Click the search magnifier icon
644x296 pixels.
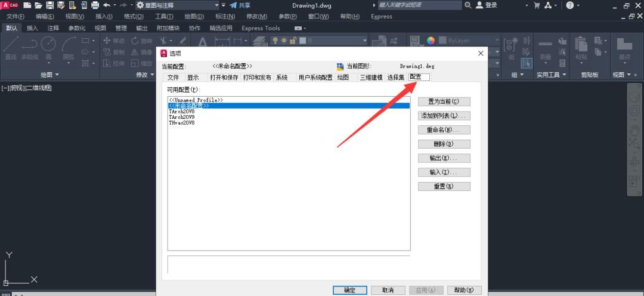pyautogui.click(x=468, y=5)
